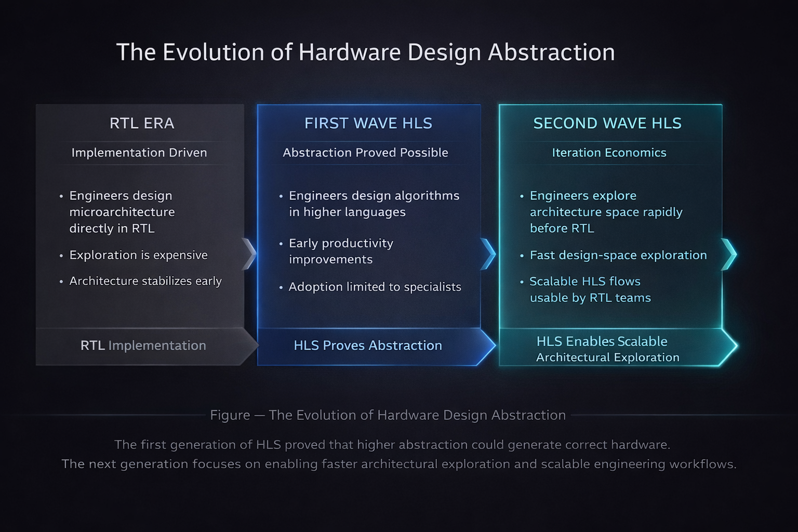Click the main title at the top
The width and height of the screenshot is (798, 532).
(x=365, y=52)
